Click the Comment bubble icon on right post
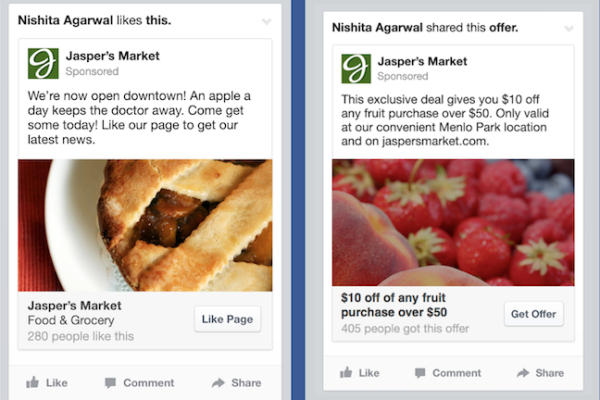This screenshot has height=400, width=600. pyautogui.click(x=420, y=372)
